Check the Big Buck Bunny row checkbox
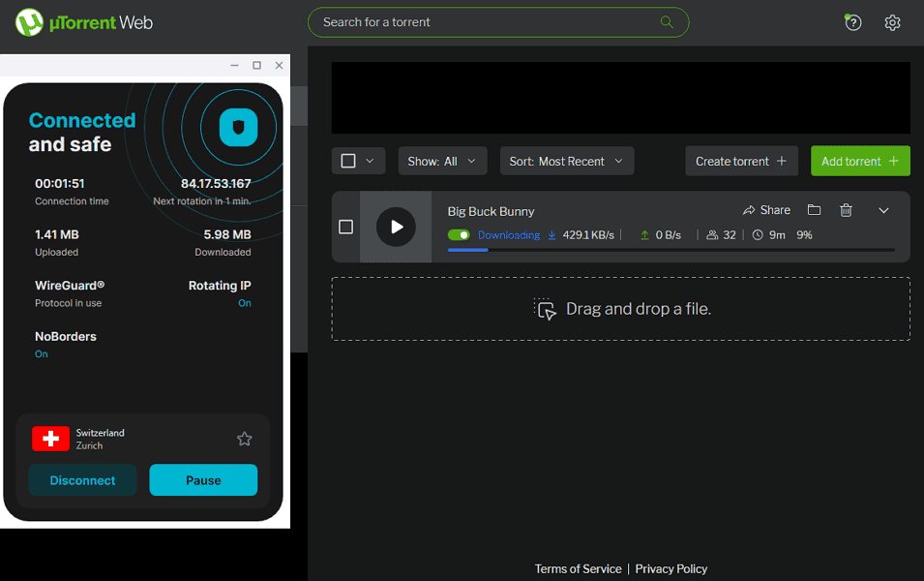Viewport: 924px width, 581px height. click(x=346, y=227)
